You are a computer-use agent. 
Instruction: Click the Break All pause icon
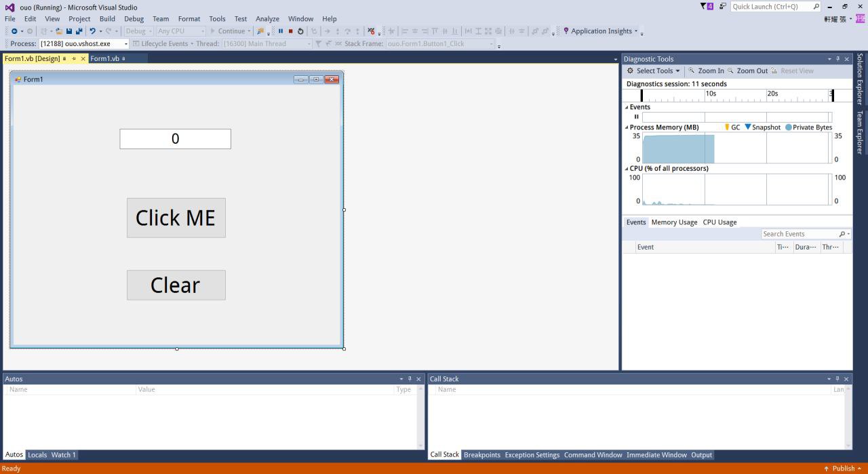(281, 31)
